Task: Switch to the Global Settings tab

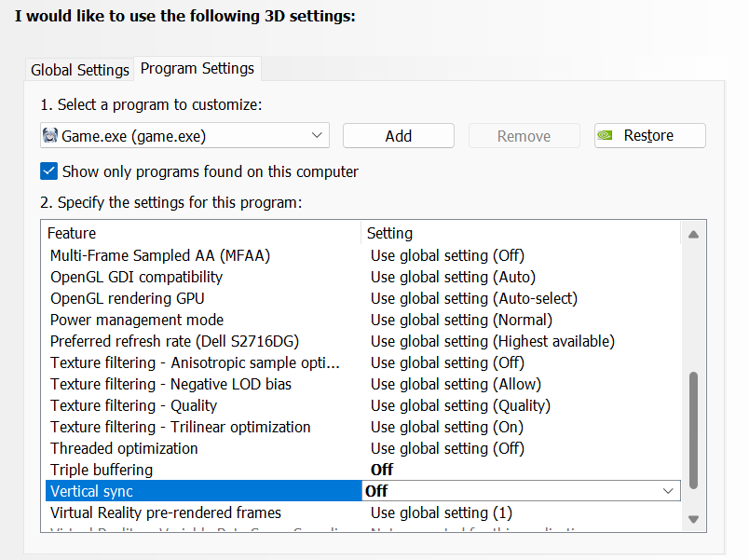Action: click(x=80, y=70)
